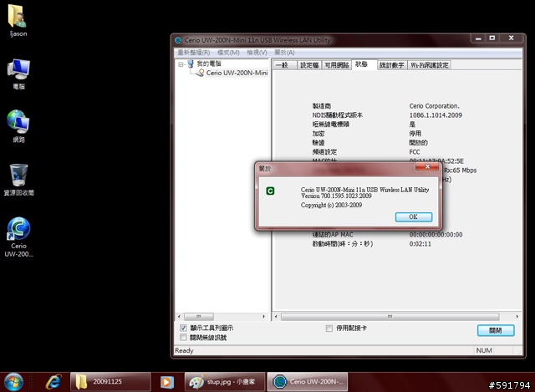Image resolution: width=535 pixels, height=392 pixels.
Task: Select the Cerio UW-200N-Mini adapter tree item
Action: coord(237,73)
